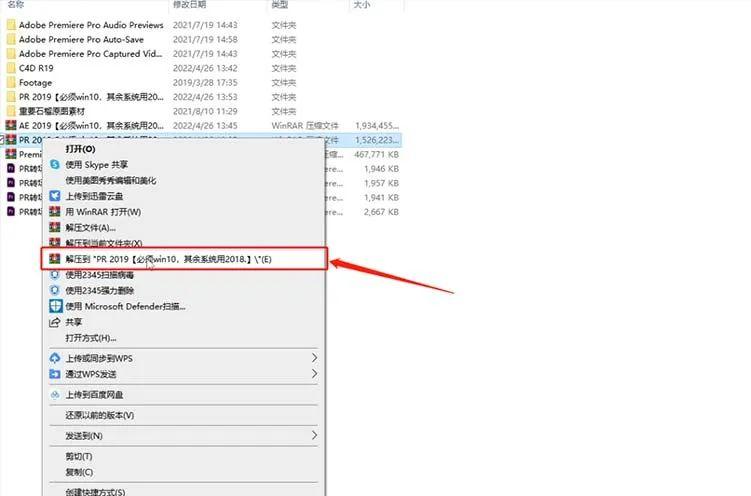
Task: Select 还原以前的版本(V)
Action: click(100, 415)
